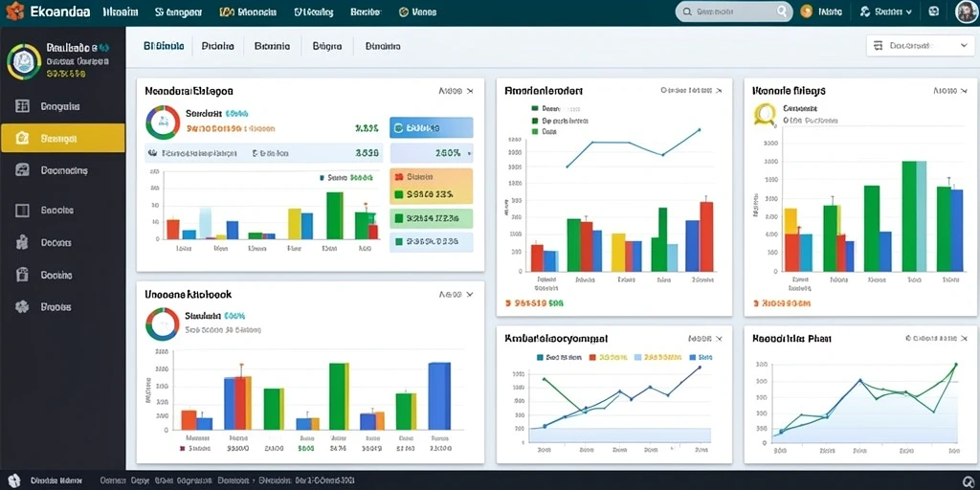The height and width of the screenshot is (490, 980).
Task: Click the orange circular icon in the top bar
Action: click(x=806, y=11)
